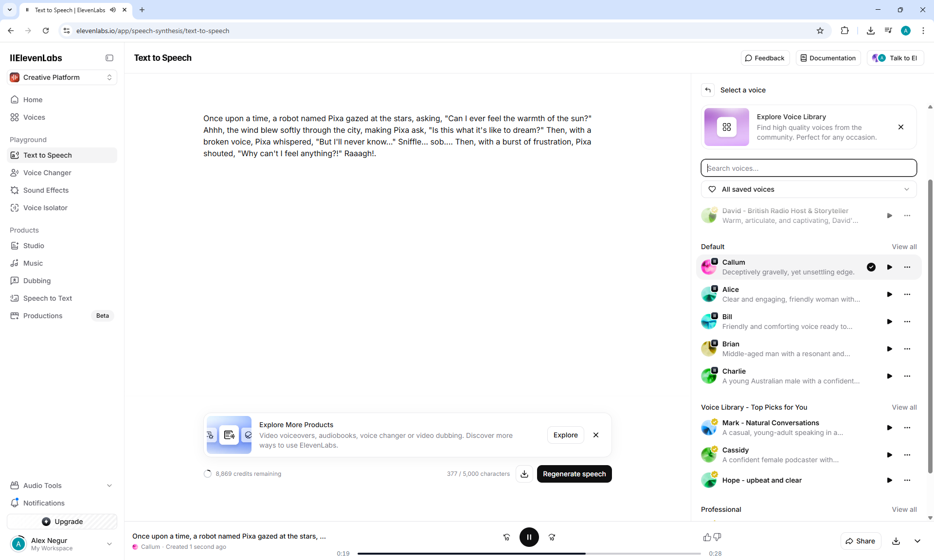Screen dimensions: 934x560
Task: Collapse the ElevenLabs sidebar panel icon
Action: pos(109,58)
